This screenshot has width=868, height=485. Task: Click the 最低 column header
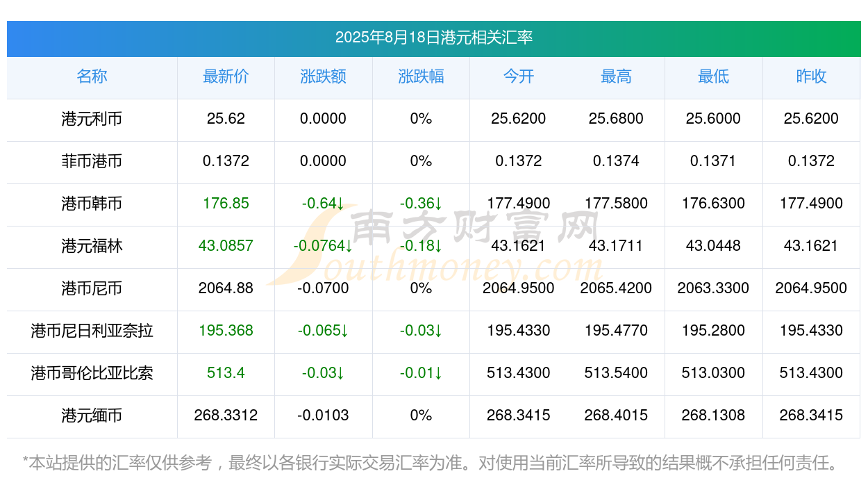tap(713, 76)
